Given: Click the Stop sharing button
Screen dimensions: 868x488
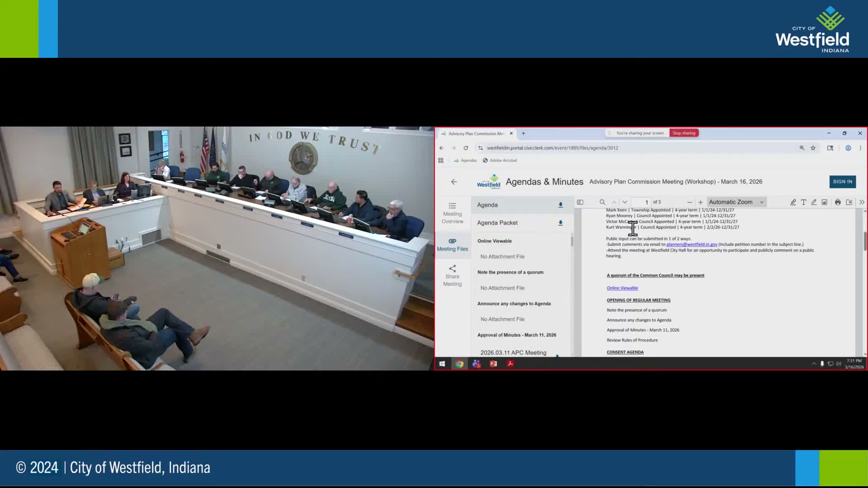Looking at the screenshot, I should (x=684, y=133).
